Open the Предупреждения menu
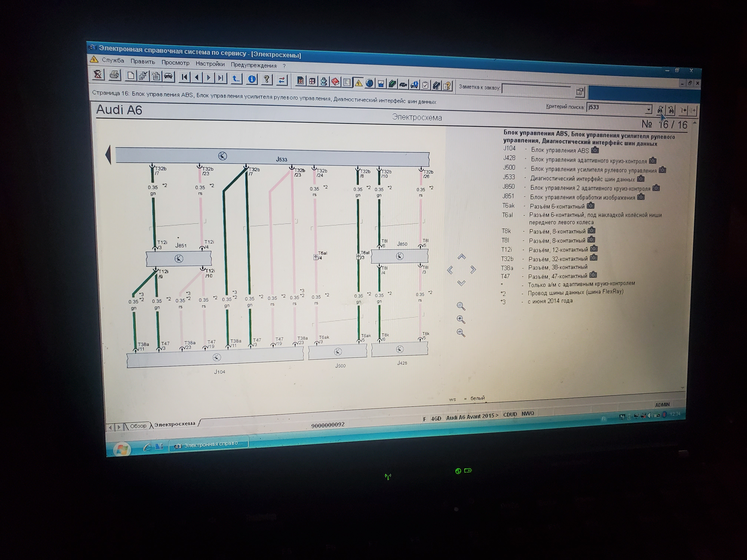 [x=253, y=65]
